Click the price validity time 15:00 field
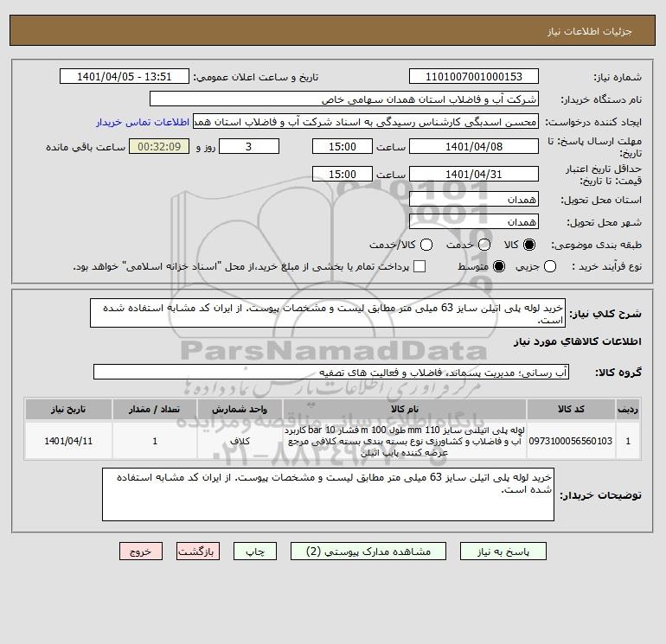 pyautogui.click(x=343, y=175)
